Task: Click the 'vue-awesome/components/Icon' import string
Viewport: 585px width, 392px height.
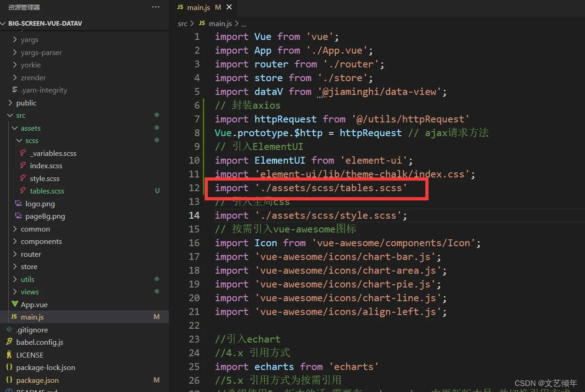Action: click(x=394, y=243)
